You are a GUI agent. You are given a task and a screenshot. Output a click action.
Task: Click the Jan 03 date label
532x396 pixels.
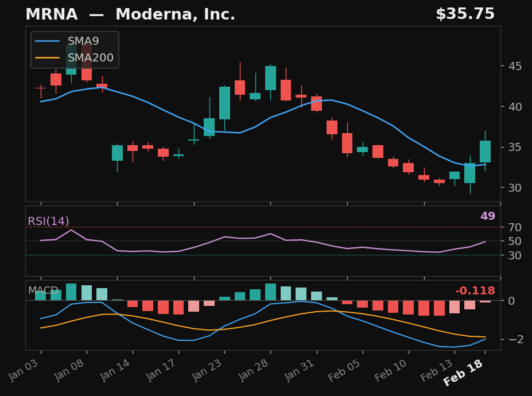tap(24, 370)
